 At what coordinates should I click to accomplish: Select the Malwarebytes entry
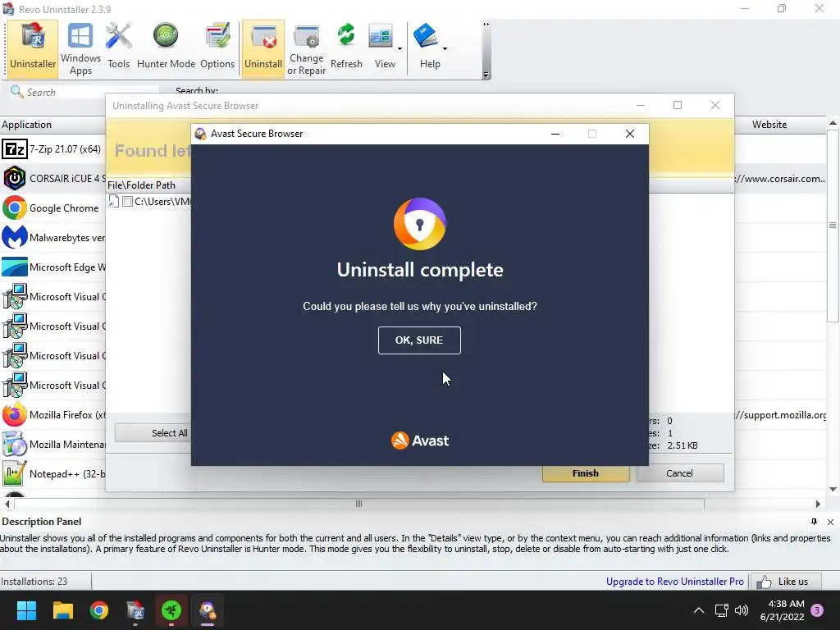pyautogui.click(x=53, y=237)
